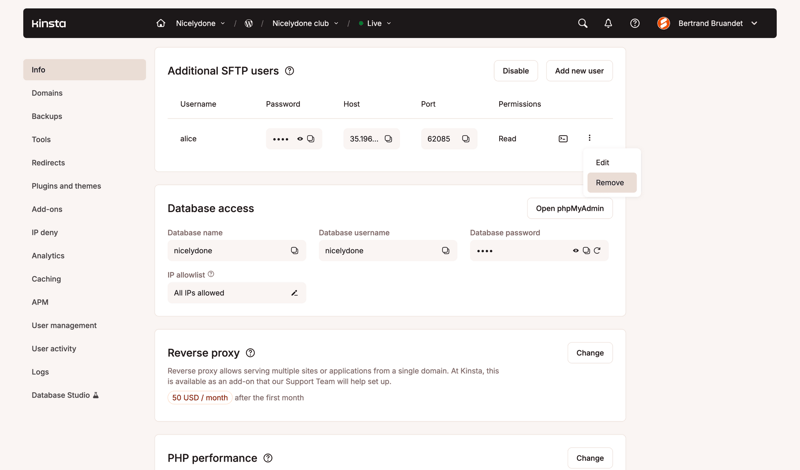This screenshot has height=470, width=800.
Task: Expand the Nicelydone company dropdown
Action: 201,23
